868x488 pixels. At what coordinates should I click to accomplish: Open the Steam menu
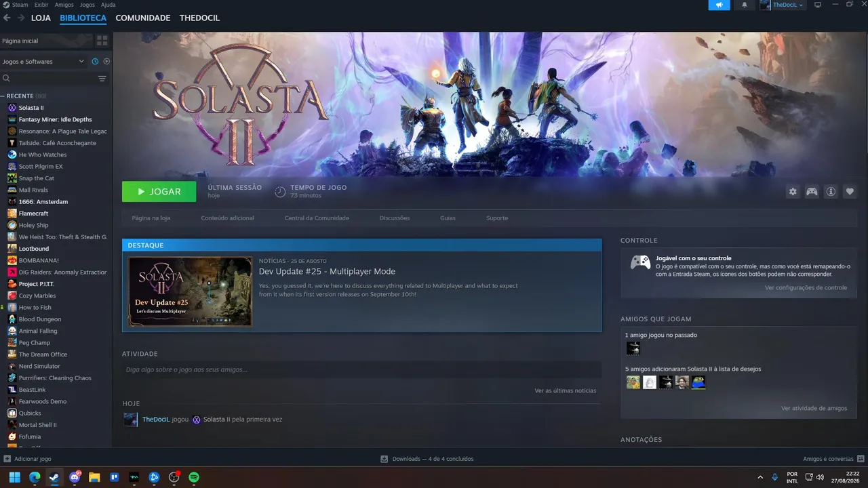pyautogui.click(x=20, y=5)
